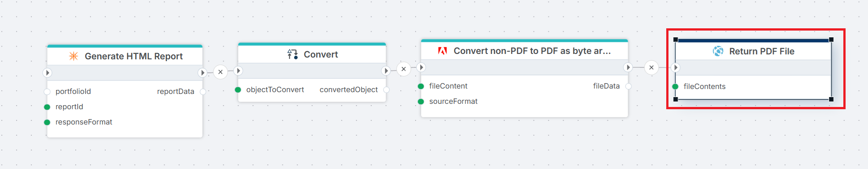Viewport: 868px width, 169px height.
Task: Click the Generate HTML Report sunburst icon
Action: pos(74,56)
